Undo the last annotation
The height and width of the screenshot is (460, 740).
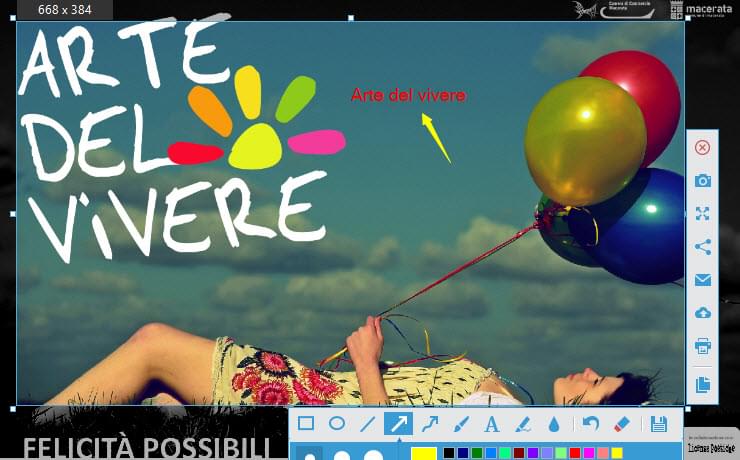click(590, 424)
